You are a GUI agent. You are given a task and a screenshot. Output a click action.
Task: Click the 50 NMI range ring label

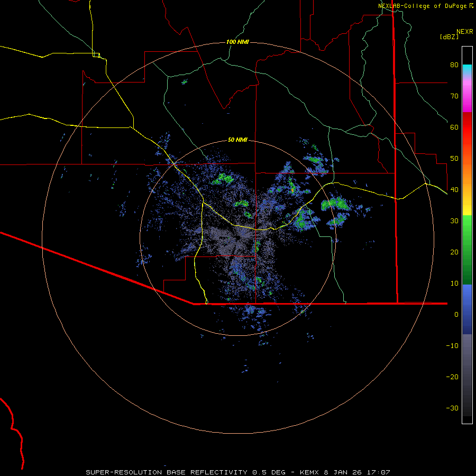coord(237,140)
